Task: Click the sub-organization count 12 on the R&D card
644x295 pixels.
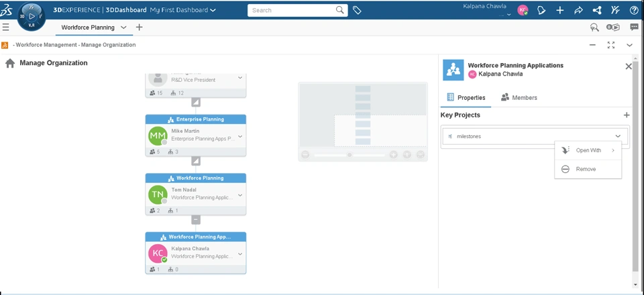Action: click(177, 93)
